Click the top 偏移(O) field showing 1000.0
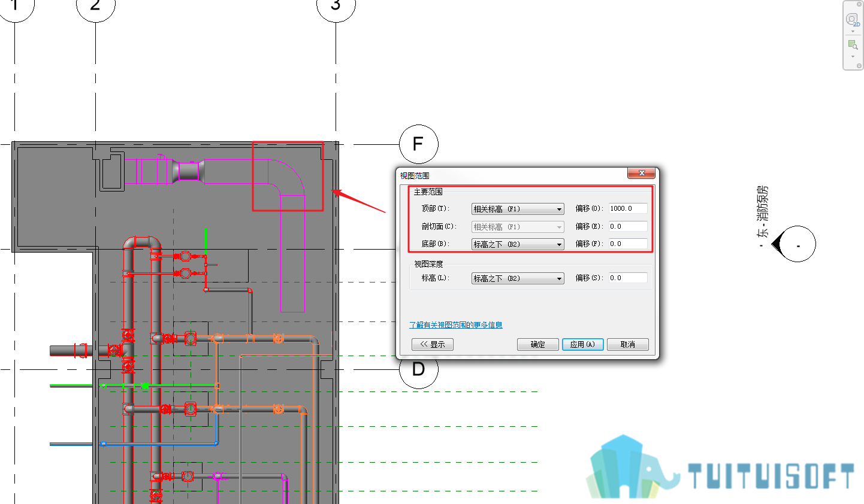The image size is (864, 504). [x=629, y=208]
